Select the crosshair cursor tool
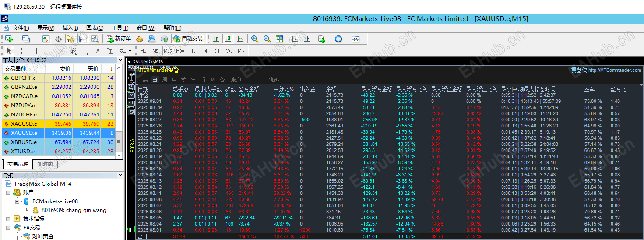This screenshot has height=240, width=644. tap(21, 51)
